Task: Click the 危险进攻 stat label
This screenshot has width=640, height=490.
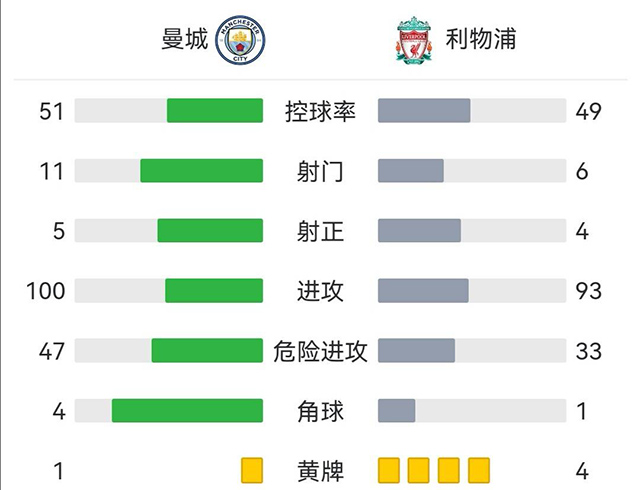Action: pos(320,351)
